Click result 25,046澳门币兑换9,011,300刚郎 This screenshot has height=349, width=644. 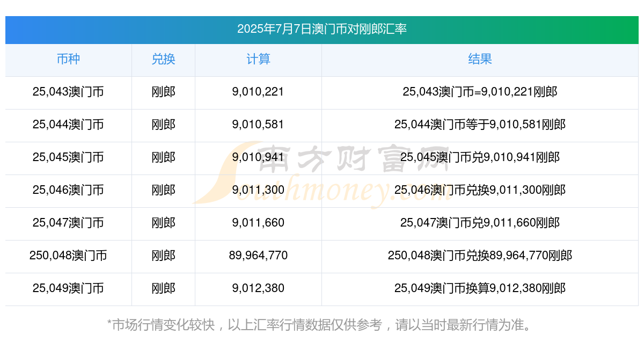point(480,190)
